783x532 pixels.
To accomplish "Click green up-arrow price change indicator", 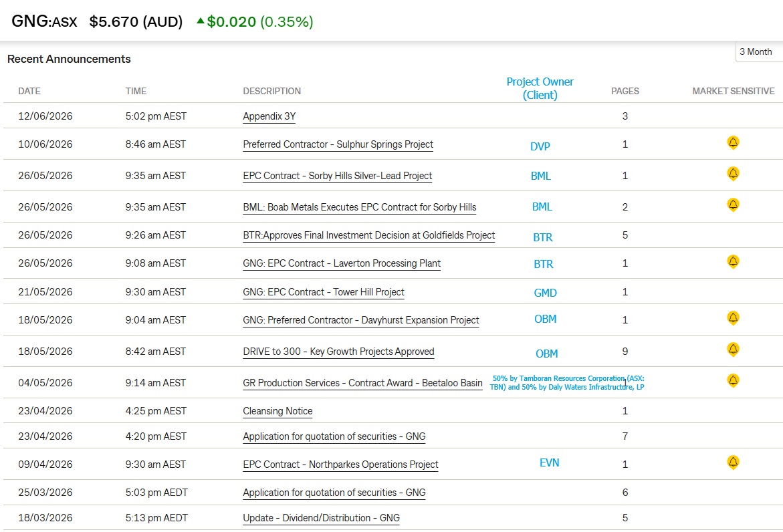I will point(200,21).
